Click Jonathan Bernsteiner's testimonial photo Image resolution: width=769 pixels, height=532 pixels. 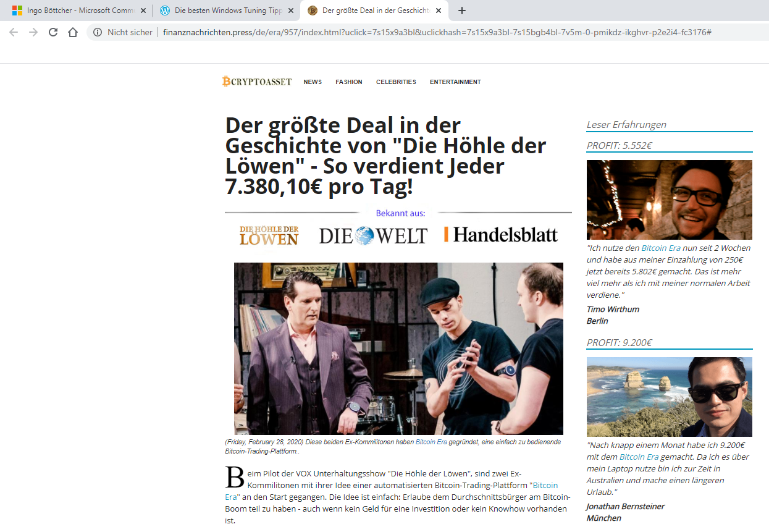tap(670, 397)
